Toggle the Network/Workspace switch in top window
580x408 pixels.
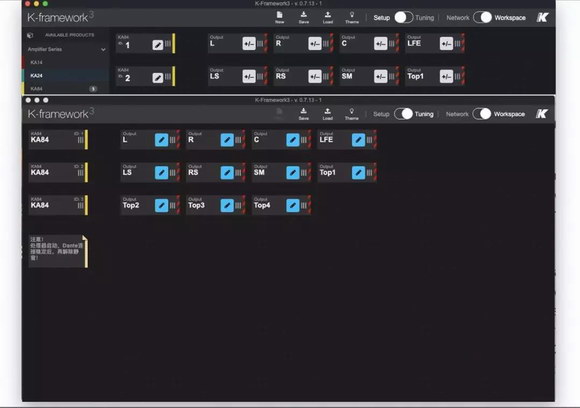coord(482,17)
